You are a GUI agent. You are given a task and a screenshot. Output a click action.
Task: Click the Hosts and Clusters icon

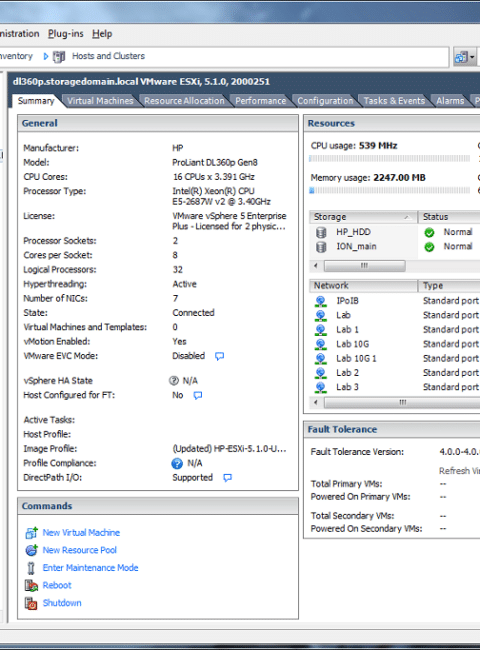click(x=59, y=56)
